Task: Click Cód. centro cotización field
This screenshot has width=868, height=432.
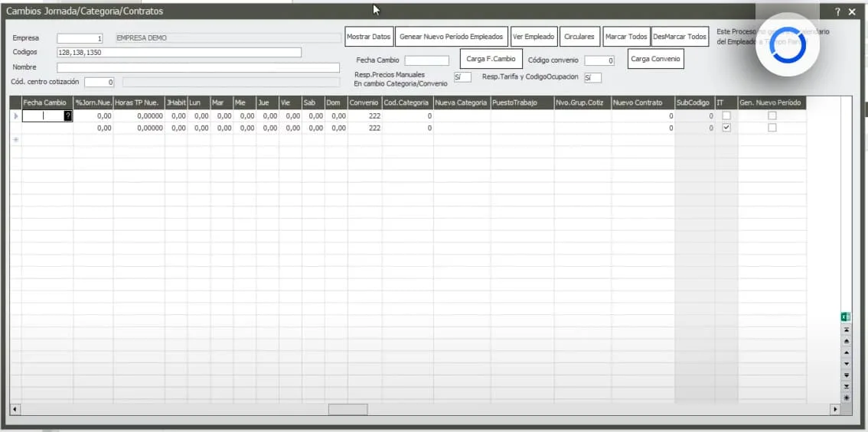Action: tap(100, 82)
